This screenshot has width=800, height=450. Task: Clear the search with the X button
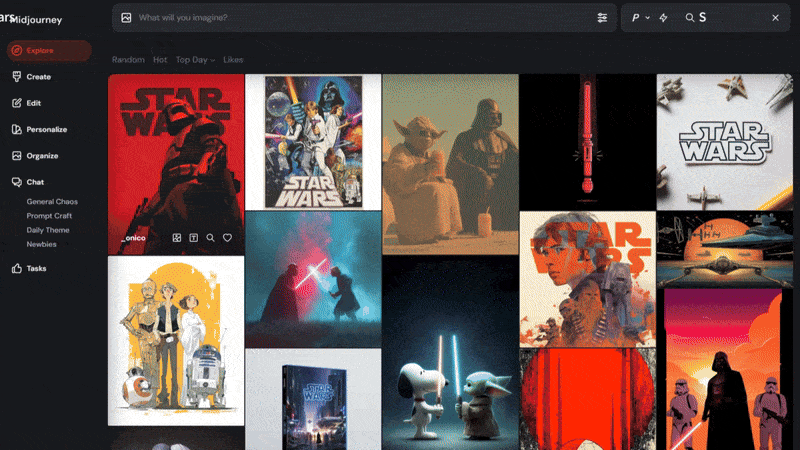776,18
